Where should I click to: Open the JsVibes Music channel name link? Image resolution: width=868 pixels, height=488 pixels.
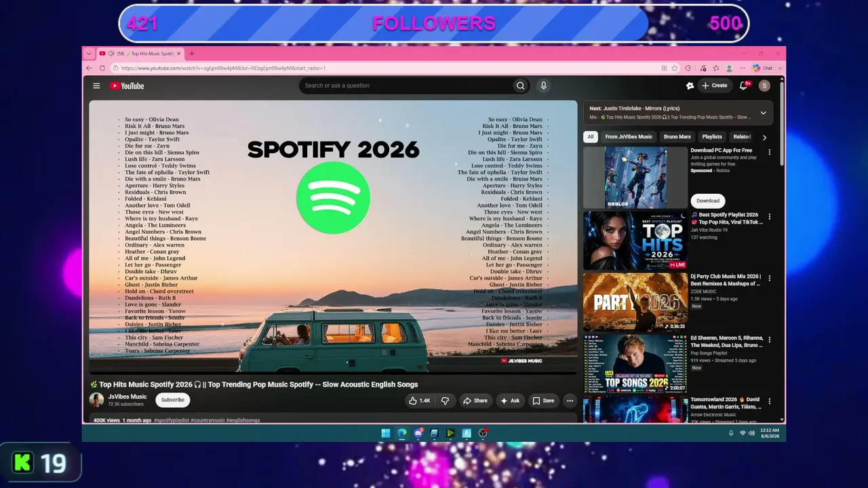[x=127, y=396]
